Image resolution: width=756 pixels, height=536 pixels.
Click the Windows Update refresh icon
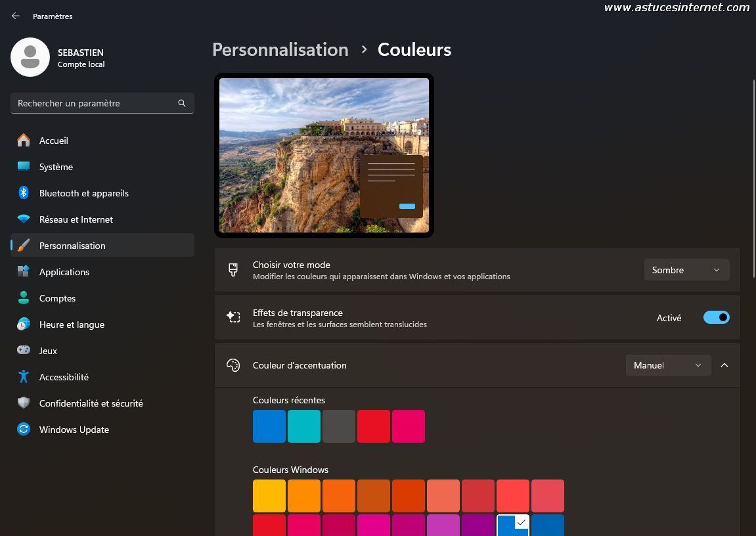point(23,429)
